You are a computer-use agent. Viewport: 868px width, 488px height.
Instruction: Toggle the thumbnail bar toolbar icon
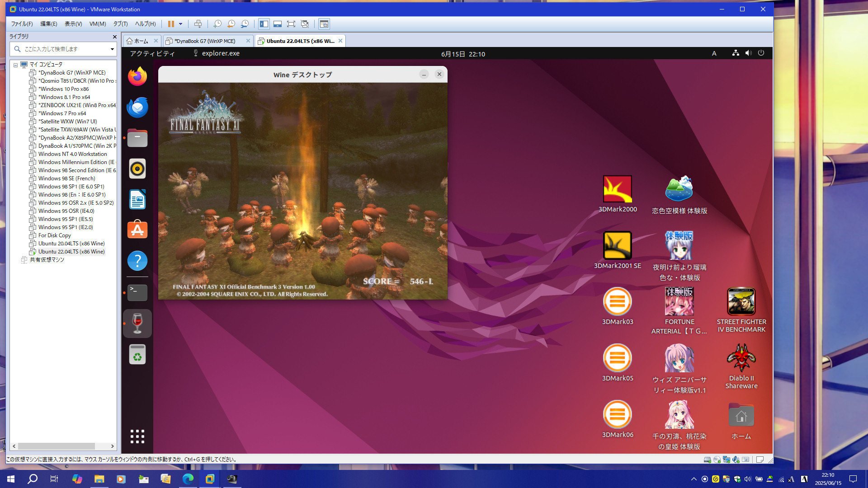pos(278,24)
